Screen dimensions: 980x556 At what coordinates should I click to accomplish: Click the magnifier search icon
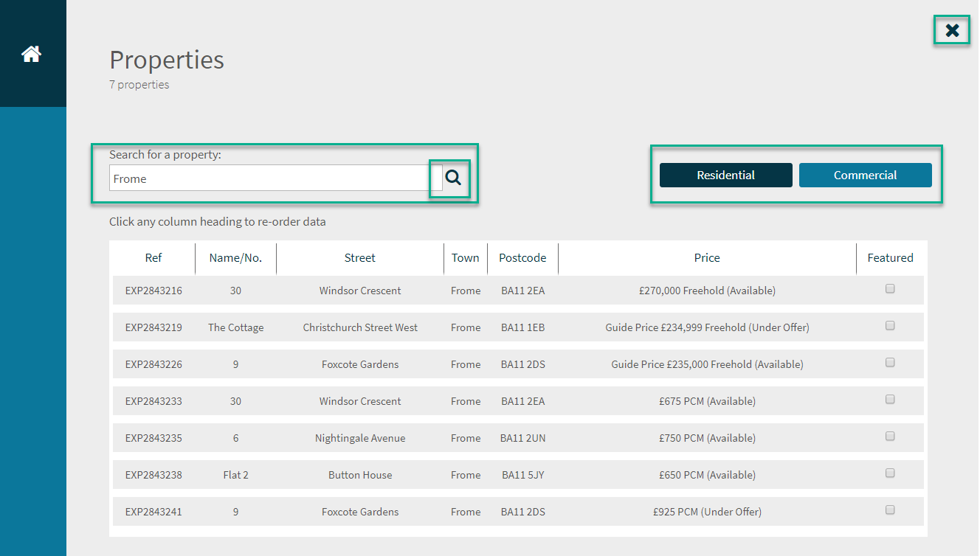(x=453, y=178)
